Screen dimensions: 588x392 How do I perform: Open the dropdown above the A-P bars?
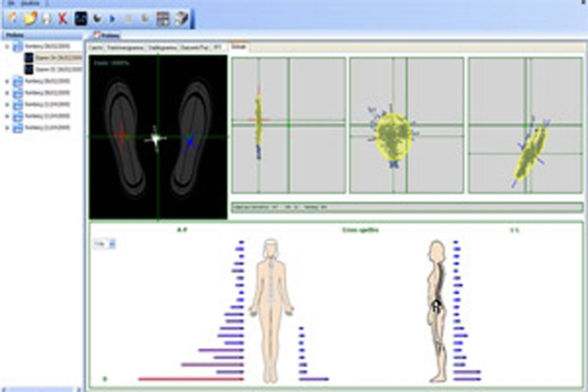coord(112,244)
